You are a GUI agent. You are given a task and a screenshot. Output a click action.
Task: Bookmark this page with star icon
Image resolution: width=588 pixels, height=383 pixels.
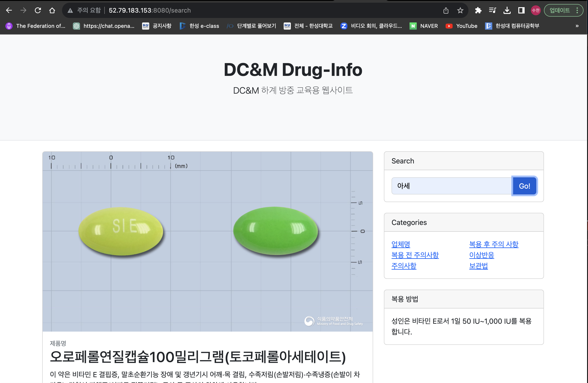(x=460, y=10)
